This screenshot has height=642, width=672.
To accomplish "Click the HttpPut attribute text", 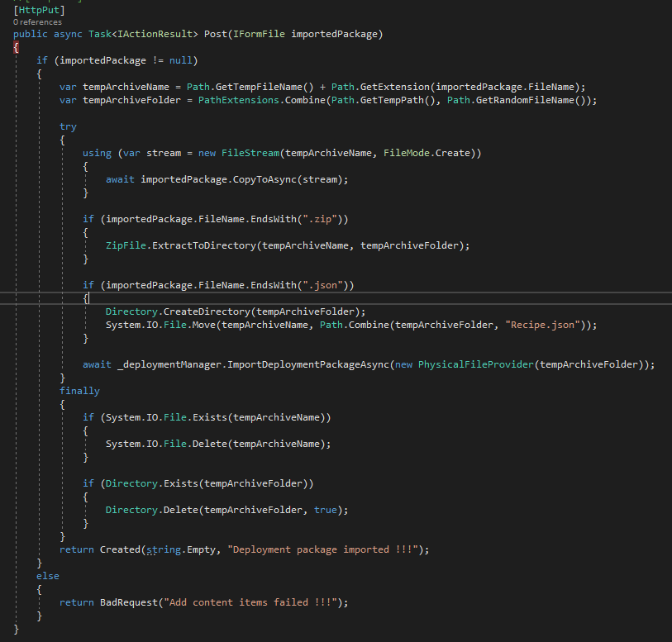I will (x=39, y=9).
